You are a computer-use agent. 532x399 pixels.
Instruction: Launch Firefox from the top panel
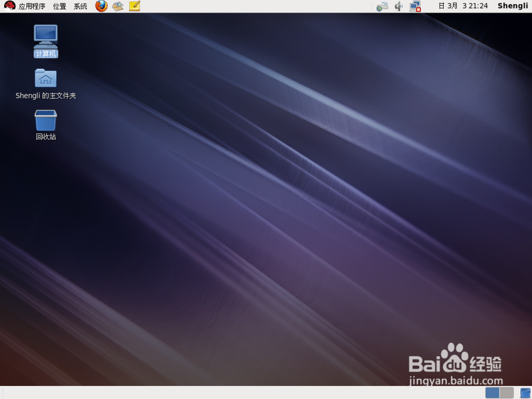click(x=101, y=6)
